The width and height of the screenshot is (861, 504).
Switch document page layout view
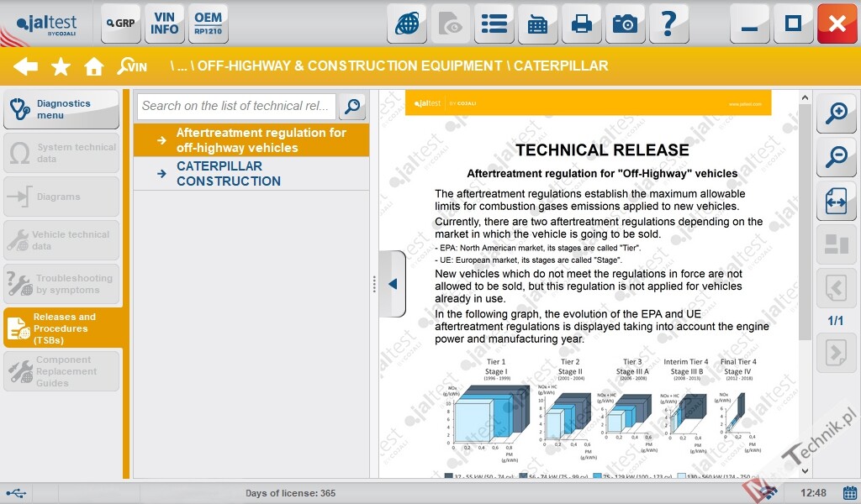837,244
